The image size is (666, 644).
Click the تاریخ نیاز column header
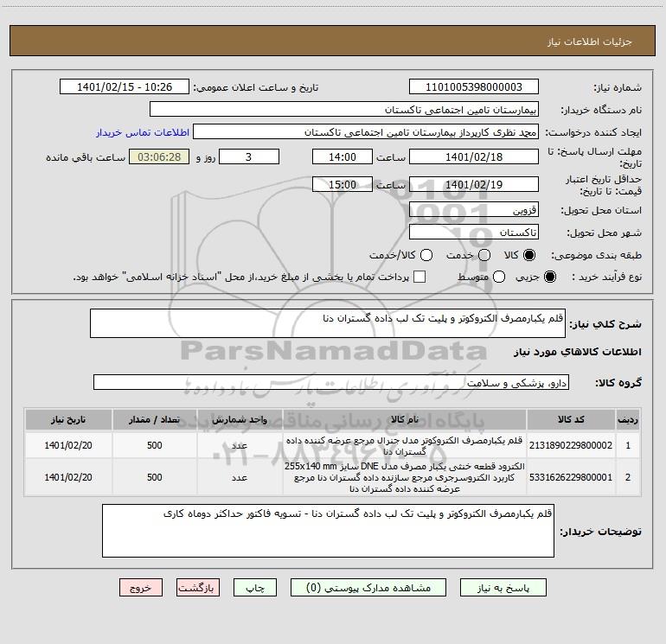(68, 419)
